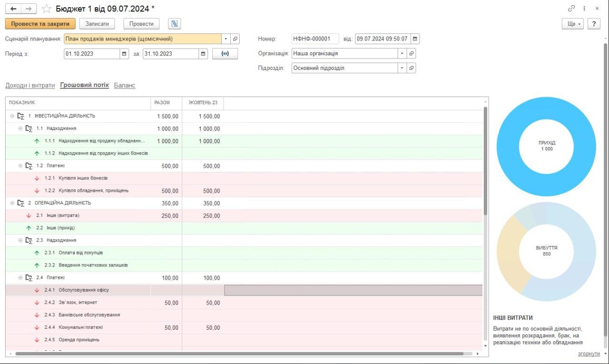Switch to Грошовий потік tab
Image resolution: width=609 pixels, height=364 pixels.
[84, 85]
